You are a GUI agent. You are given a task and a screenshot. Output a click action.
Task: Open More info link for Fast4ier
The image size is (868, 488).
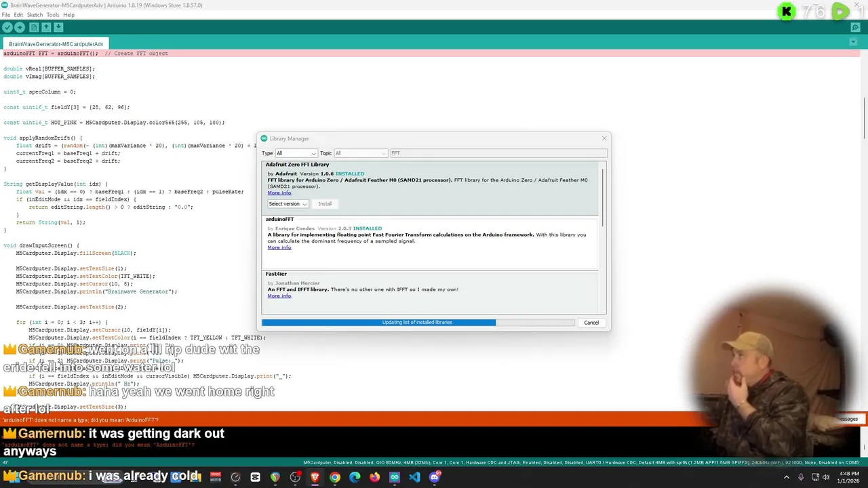279,296
